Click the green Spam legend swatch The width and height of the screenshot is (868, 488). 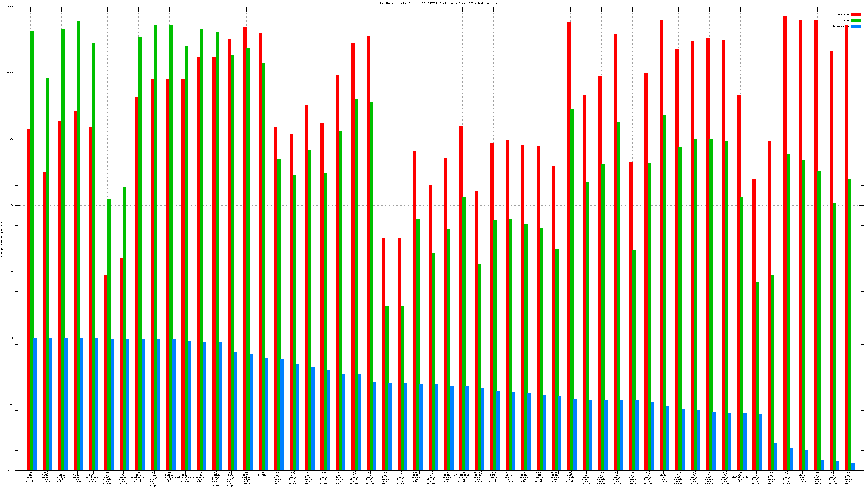[x=856, y=21]
